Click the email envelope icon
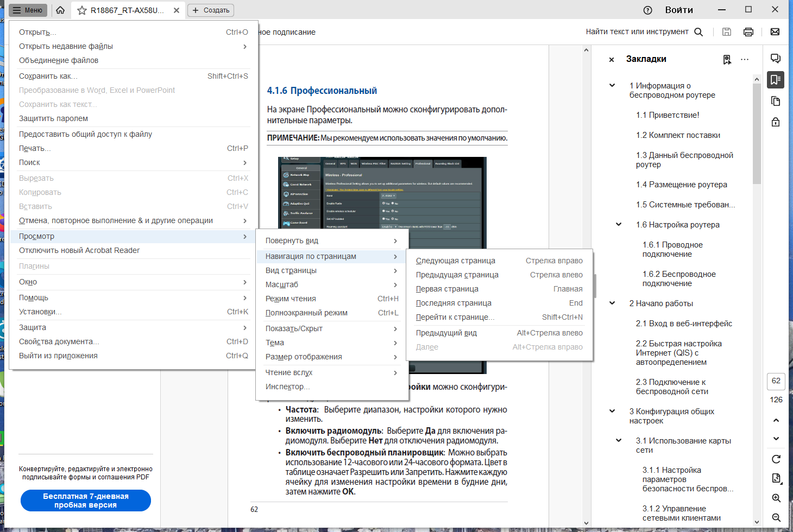793x532 pixels. click(775, 32)
